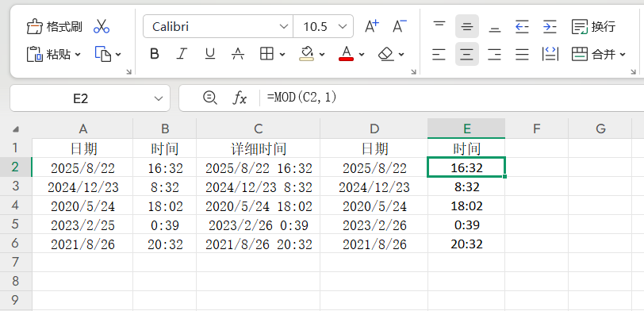Image resolution: width=644 pixels, height=311 pixels.
Task: Click the fx insert function icon
Action: click(x=240, y=98)
